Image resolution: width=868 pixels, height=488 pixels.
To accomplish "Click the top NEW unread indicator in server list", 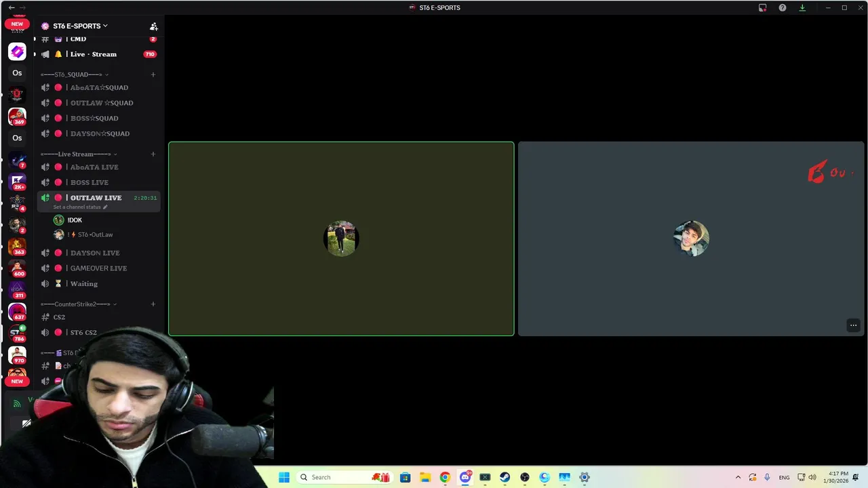I will [17, 24].
